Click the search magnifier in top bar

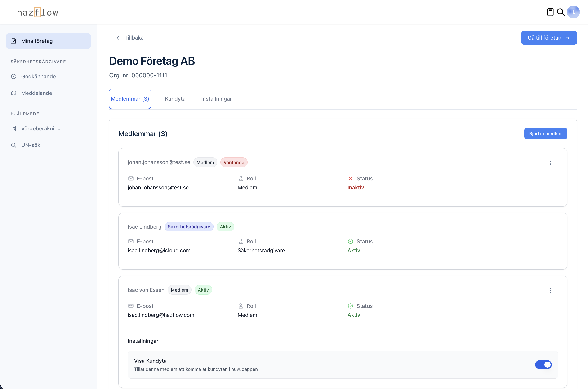[561, 12]
